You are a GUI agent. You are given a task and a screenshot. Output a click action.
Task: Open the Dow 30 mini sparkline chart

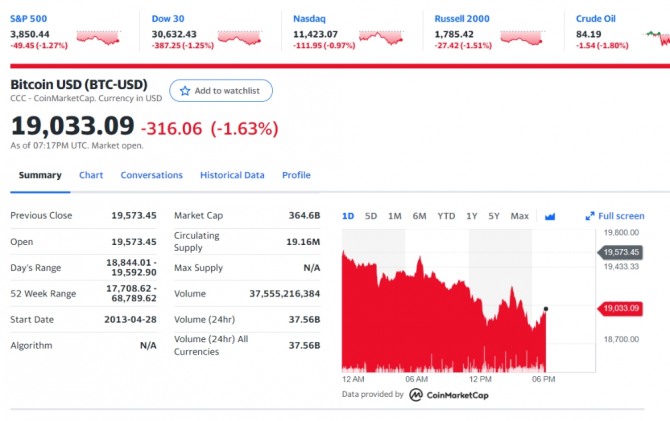click(x=239, y=38)
